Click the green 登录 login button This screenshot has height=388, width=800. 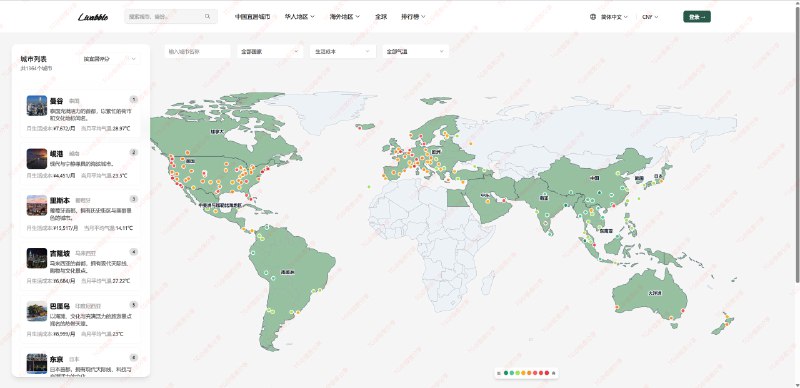(697, 17)
